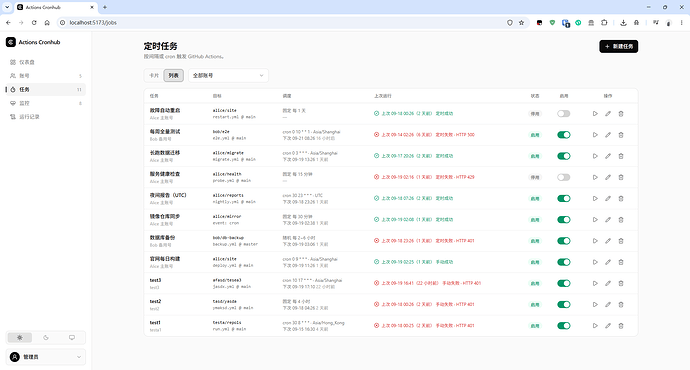690x370 pixels.
Task: Bookmark this page with star icon
Action: (x=521, y=22)
